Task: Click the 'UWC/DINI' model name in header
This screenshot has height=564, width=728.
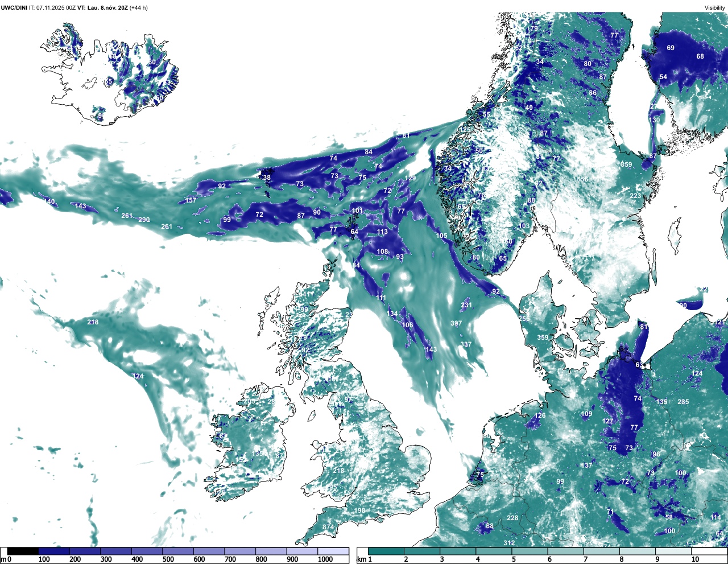Action: point(14,7)
